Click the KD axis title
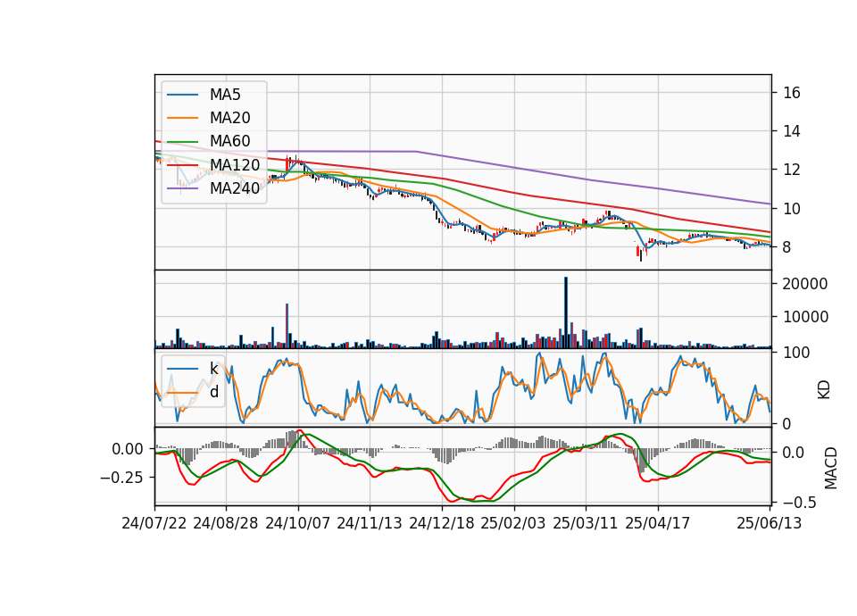This screenshot has height=616, width=857. coord(823,389)
